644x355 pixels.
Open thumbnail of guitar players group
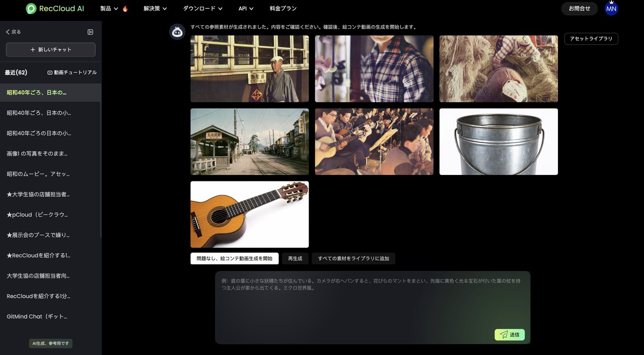374,142
